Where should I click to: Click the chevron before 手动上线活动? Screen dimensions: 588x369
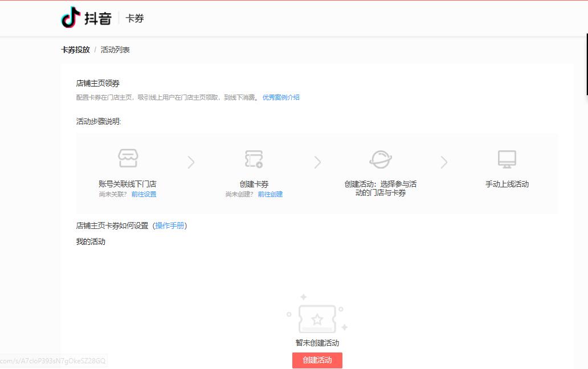[x=444, y=162]
